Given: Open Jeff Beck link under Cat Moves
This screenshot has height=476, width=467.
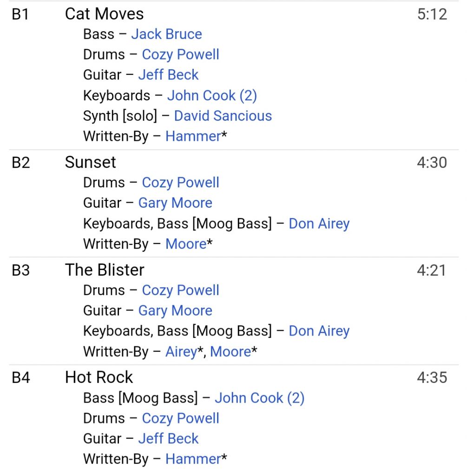Looking at the screenshot, I should [168, 75].
